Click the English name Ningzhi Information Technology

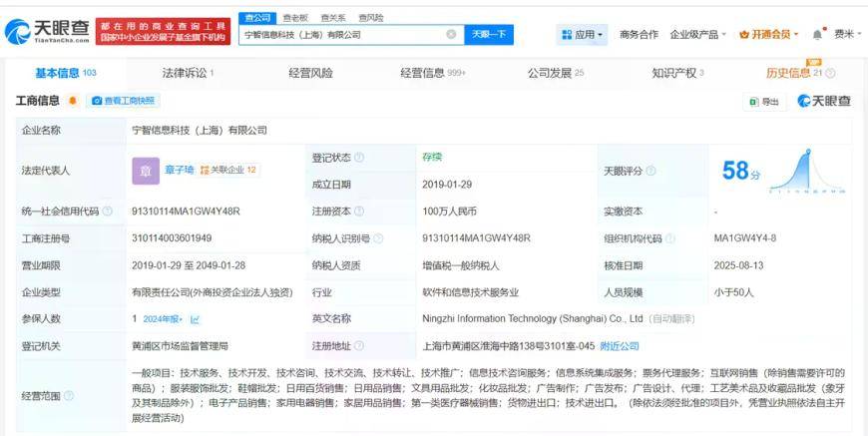tap(532, 319)
